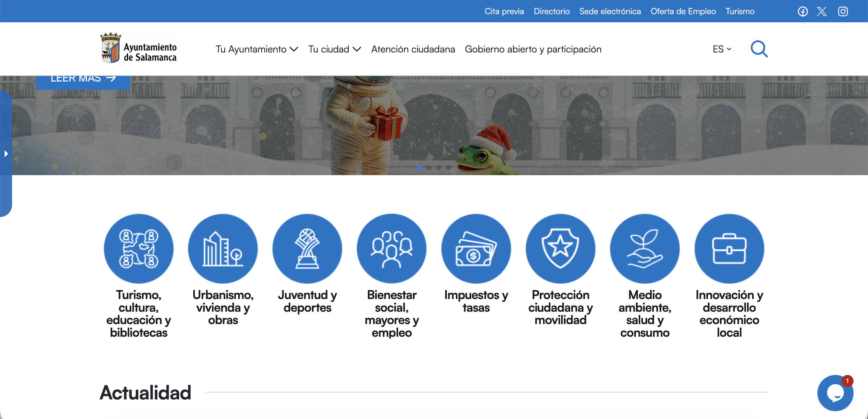Click Protección ciudadana shield icon

(560, 248)
